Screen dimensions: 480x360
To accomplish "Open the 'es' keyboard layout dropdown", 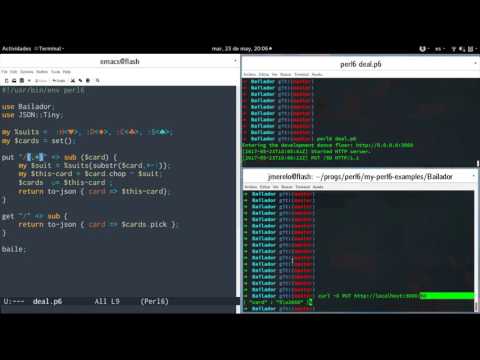I will pyautogui.click(x=440, y=49).
